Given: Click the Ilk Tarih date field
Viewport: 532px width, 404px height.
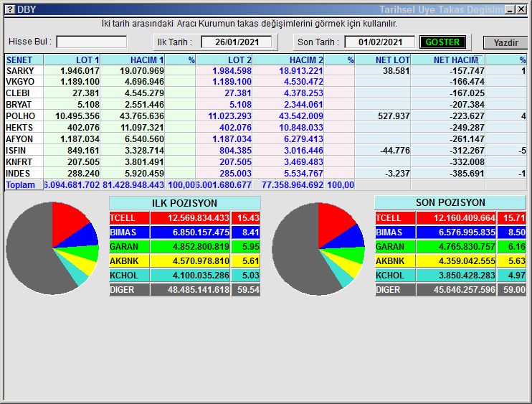Looking at the screenshot, I should click(x=236, y=42).
